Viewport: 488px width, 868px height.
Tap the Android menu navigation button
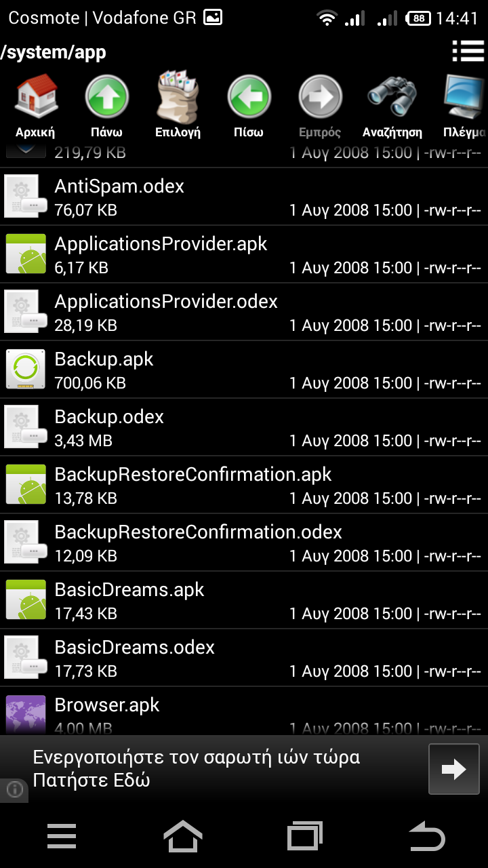[62, 837]
